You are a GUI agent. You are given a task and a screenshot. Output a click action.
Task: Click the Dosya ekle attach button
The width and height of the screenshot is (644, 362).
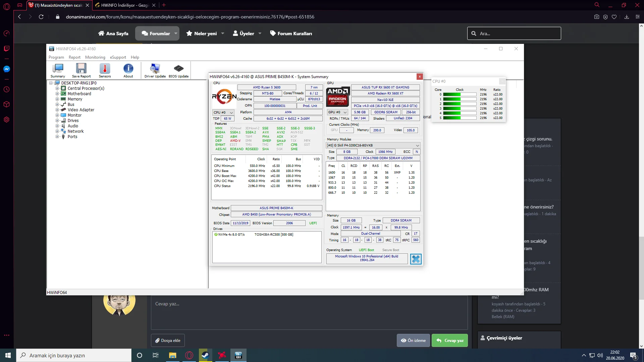click(x=168, y=341)
